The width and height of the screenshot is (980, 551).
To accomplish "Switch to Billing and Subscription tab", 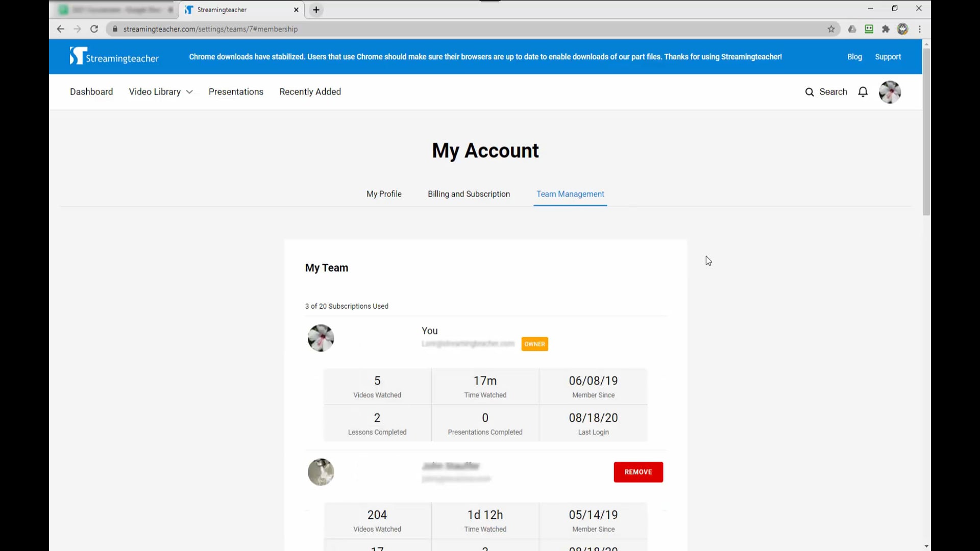I will [x=469, y=194].
